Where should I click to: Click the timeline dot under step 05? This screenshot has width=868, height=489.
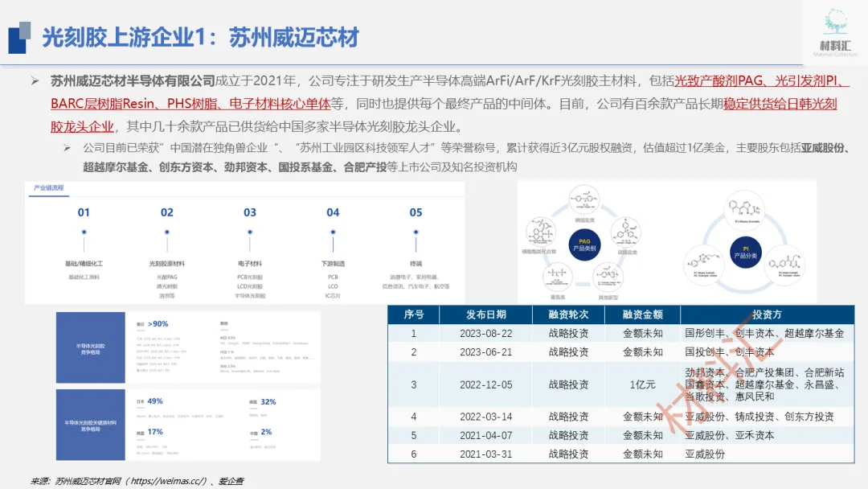[x=416, y=232]
